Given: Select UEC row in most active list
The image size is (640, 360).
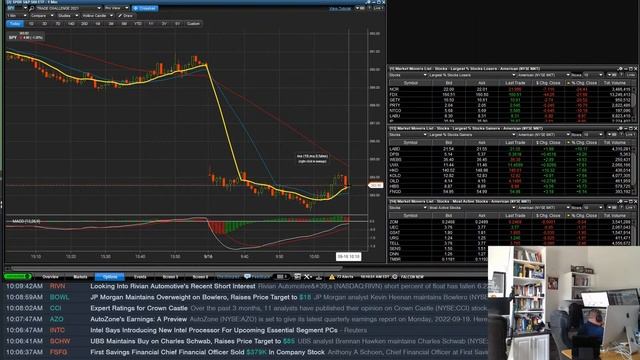Looking at the screenshot, I should pos(510,227).
